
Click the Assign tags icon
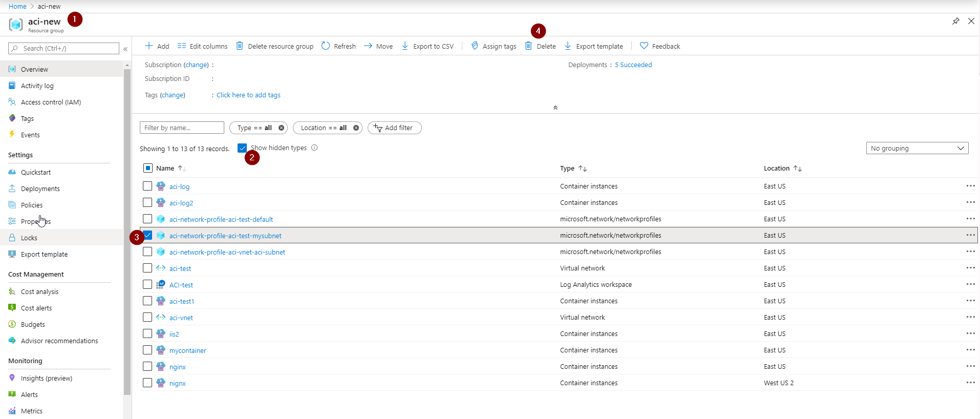(x=475, y=46)
